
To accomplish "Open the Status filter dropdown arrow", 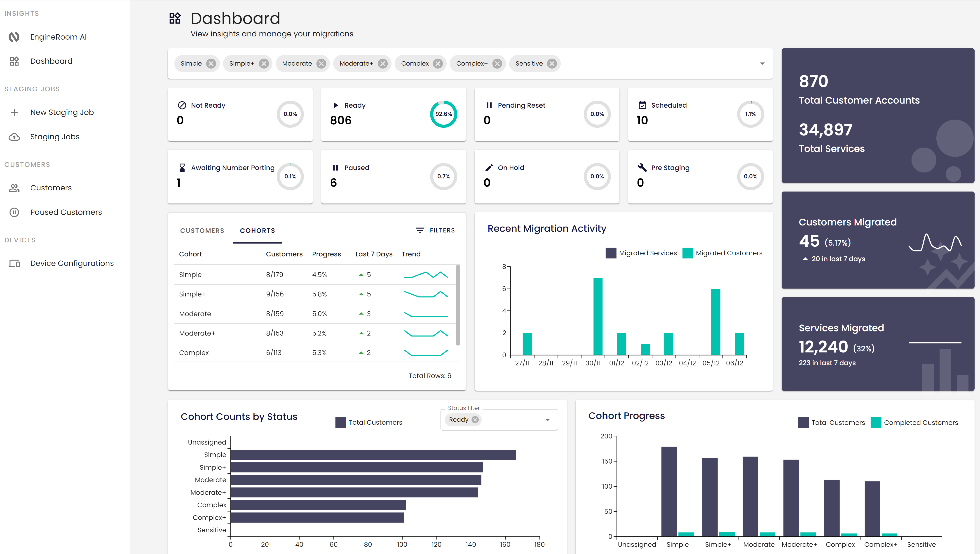I will click(x=547, y=420).
